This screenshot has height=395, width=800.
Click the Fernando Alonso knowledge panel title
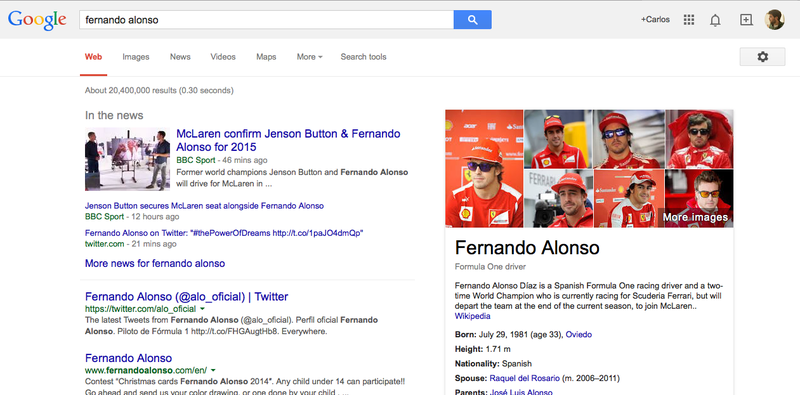pos(527,248)
